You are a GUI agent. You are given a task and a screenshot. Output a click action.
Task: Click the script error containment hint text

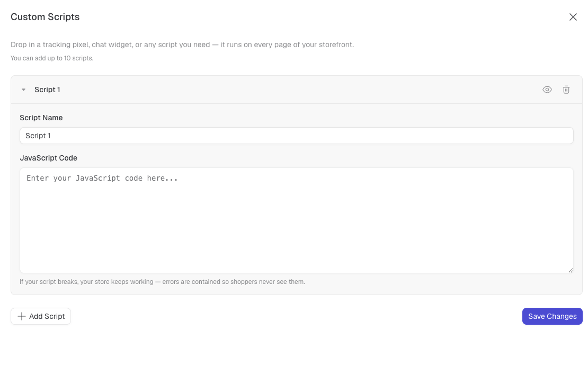(x=162, y=282)
